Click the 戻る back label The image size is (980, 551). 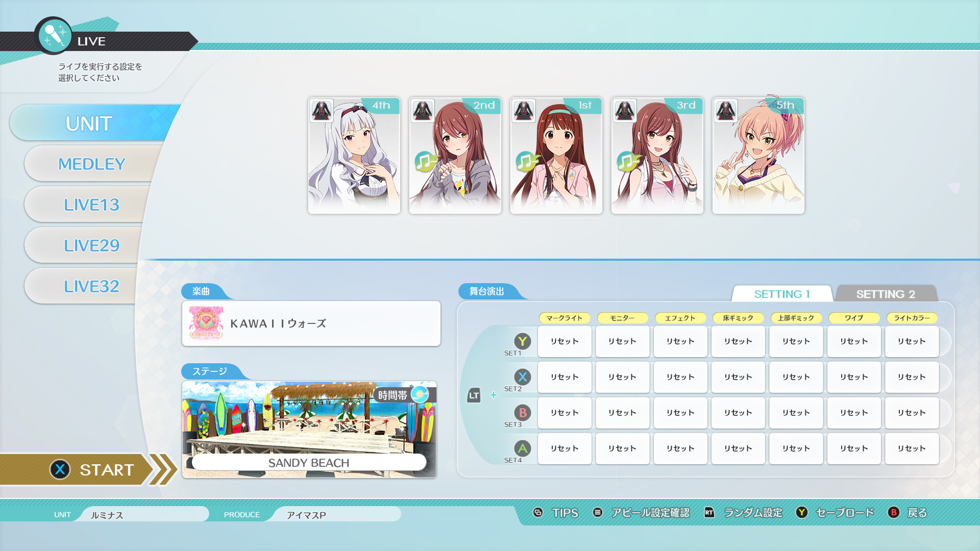(917, 513)
